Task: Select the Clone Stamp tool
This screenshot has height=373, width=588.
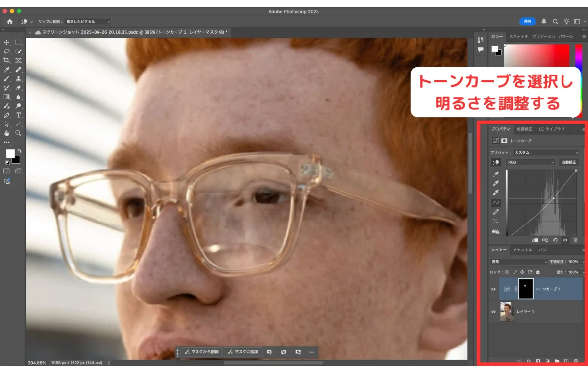Action: tap(18, 78)
